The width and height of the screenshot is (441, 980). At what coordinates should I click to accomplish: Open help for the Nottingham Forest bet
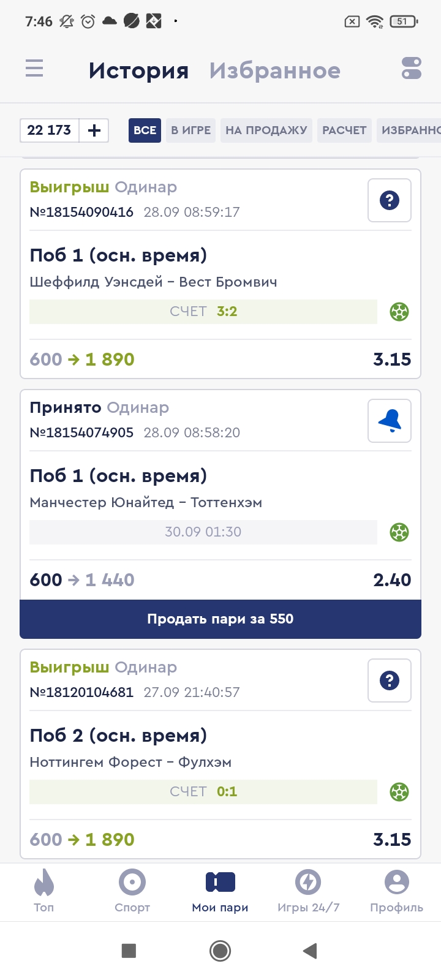(390, 680)
